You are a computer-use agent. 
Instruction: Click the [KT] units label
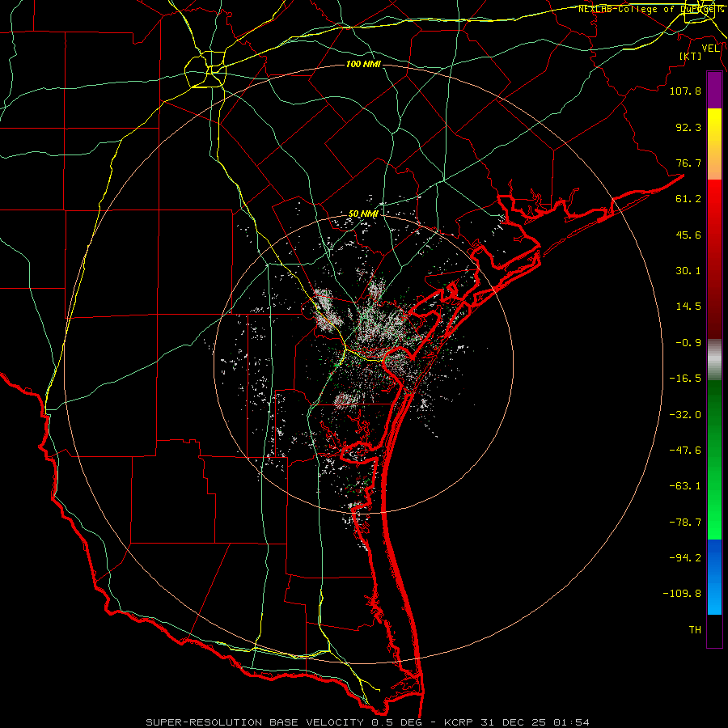pyautogui.click(x=691, y=56)
